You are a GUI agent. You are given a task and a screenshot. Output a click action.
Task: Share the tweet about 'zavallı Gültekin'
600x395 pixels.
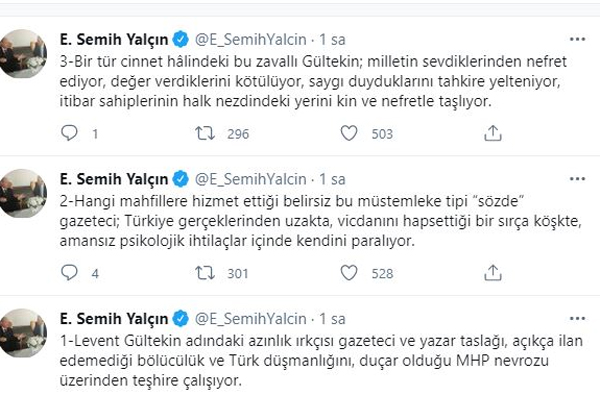[492, 133]
